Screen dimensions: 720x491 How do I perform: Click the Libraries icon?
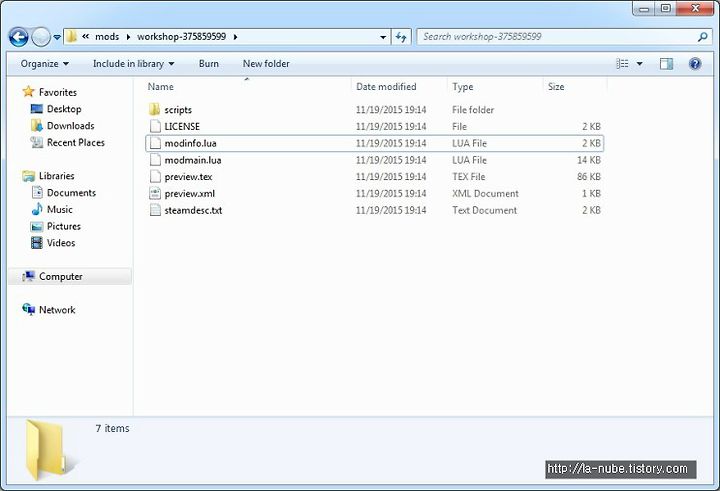(28, 176)
